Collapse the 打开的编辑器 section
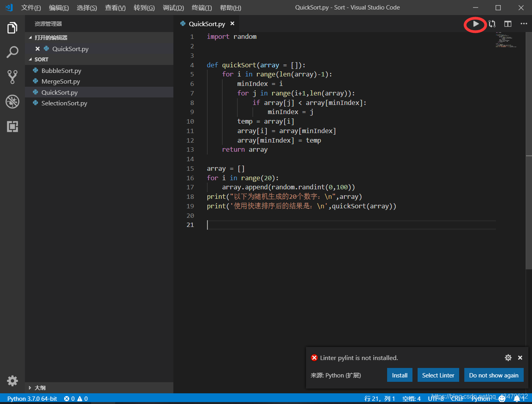 click(31, 37)
